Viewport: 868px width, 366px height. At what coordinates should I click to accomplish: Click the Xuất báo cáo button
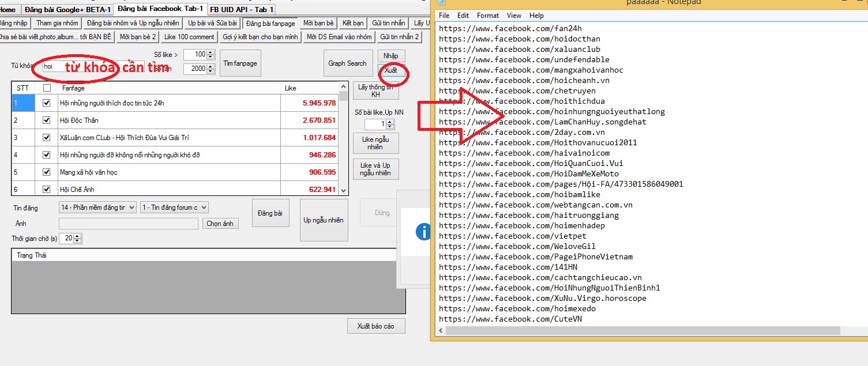[x=376, y=326]
